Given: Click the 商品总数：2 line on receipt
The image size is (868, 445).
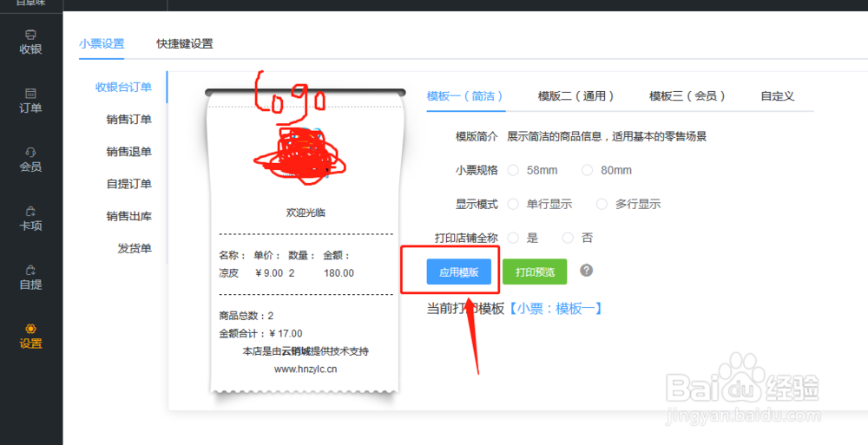Looking at the screenshot, I should (x=247, y=316).
